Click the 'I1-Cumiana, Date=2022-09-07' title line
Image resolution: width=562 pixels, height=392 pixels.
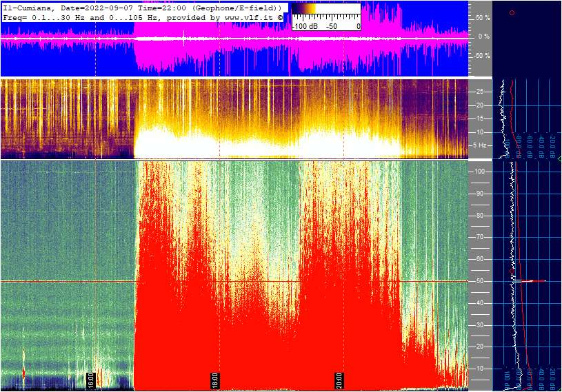point(143,8)
